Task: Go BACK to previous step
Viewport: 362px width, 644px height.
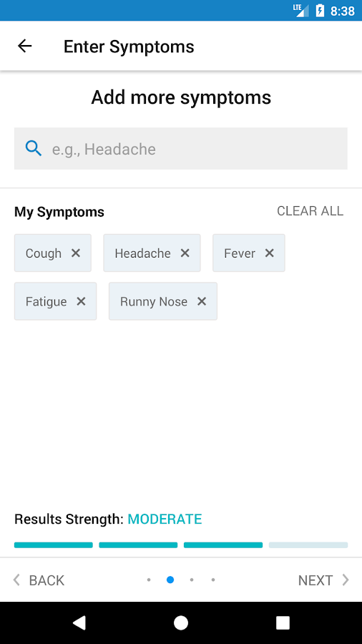Action: 39,580
